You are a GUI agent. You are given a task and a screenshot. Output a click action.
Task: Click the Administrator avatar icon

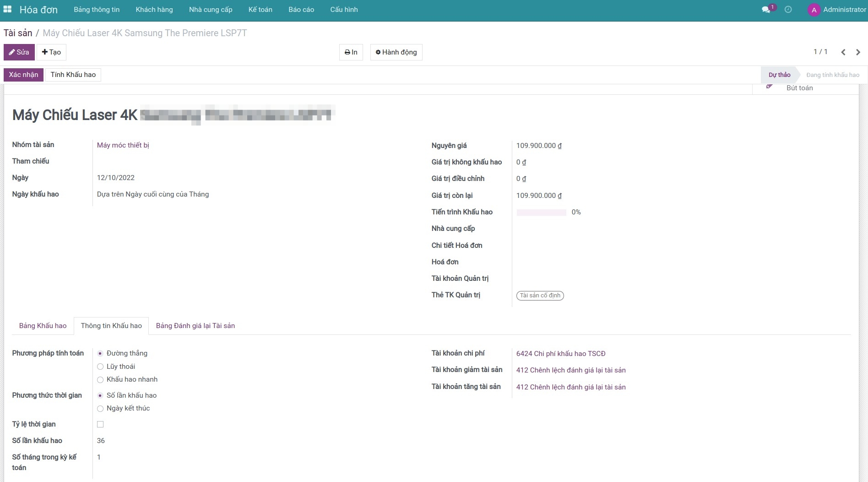pos(814,10)
